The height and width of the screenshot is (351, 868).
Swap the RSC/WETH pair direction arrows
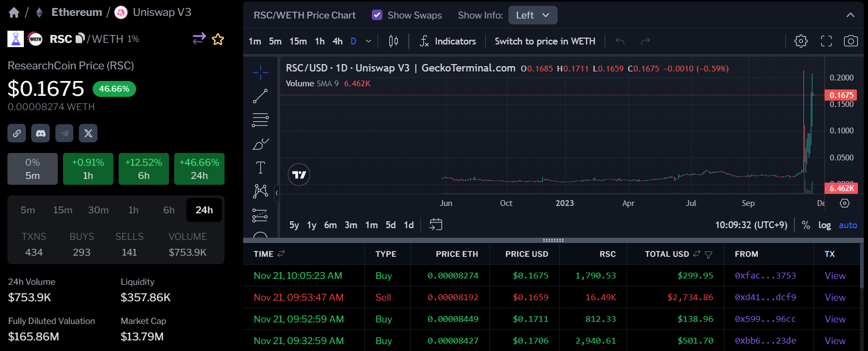point(199,39)
